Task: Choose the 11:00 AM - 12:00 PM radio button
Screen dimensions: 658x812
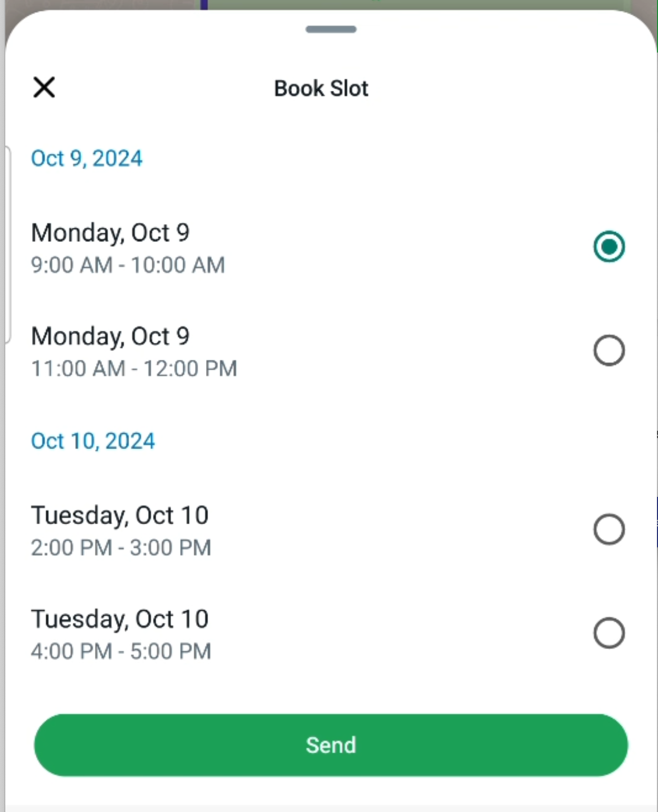Action: click(x=609, y=350)
